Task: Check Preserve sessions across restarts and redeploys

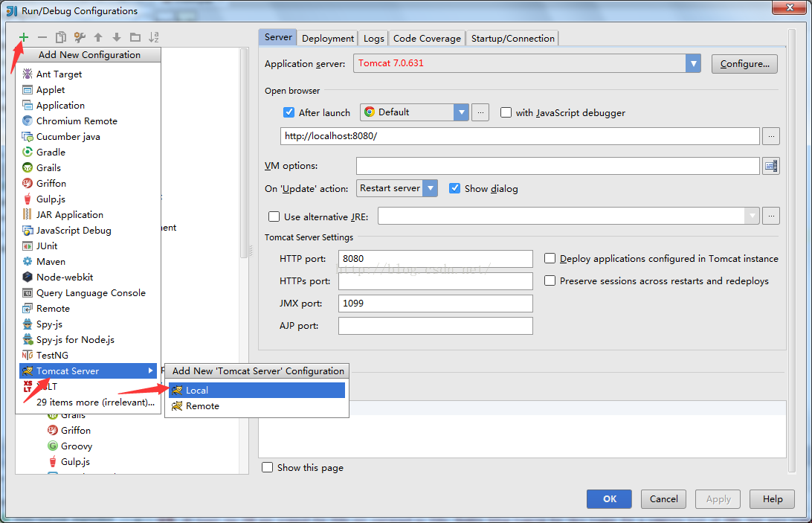Action: point(550,280)
